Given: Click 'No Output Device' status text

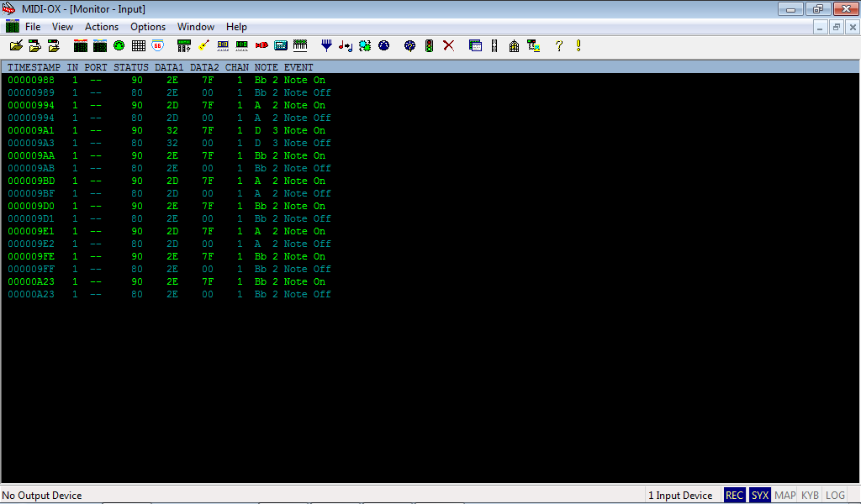Looking at the screenshot, I should [42, 496].
